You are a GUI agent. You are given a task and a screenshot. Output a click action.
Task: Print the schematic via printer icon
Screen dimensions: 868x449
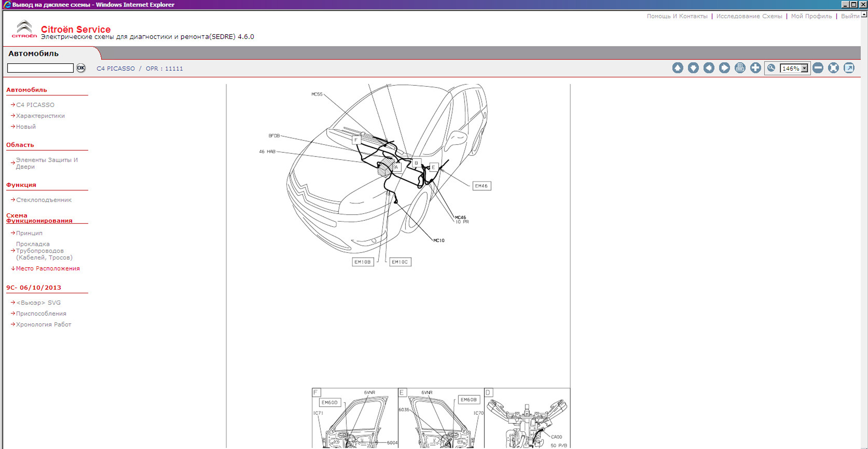pyautogui.click(x=740, y=68)
